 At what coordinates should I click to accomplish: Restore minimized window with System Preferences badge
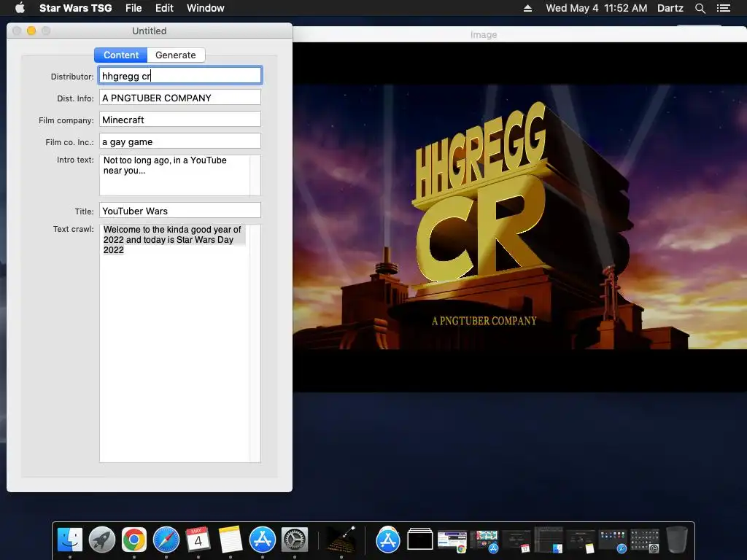[x=645, y=542]
